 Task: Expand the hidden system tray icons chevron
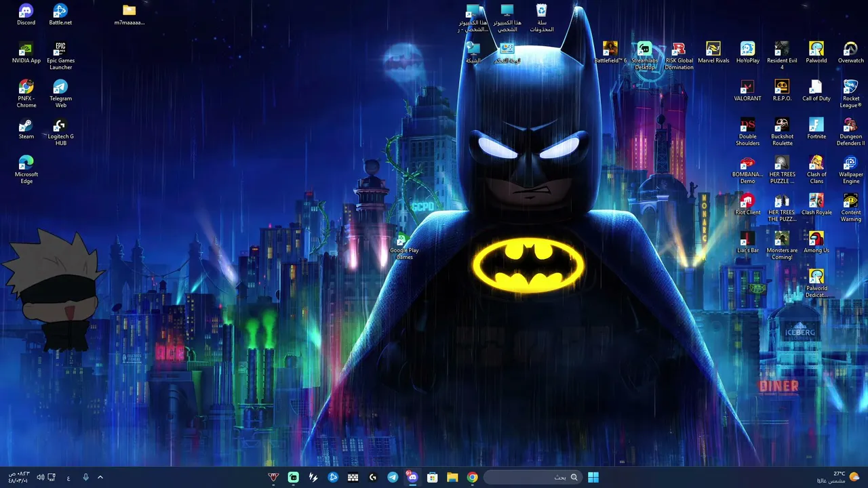pos(100,477)
